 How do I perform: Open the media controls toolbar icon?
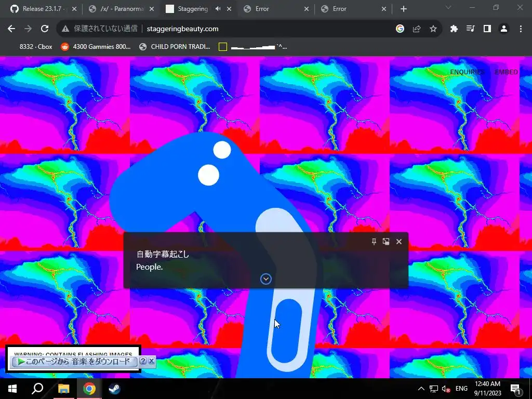[x=470, y=29]
